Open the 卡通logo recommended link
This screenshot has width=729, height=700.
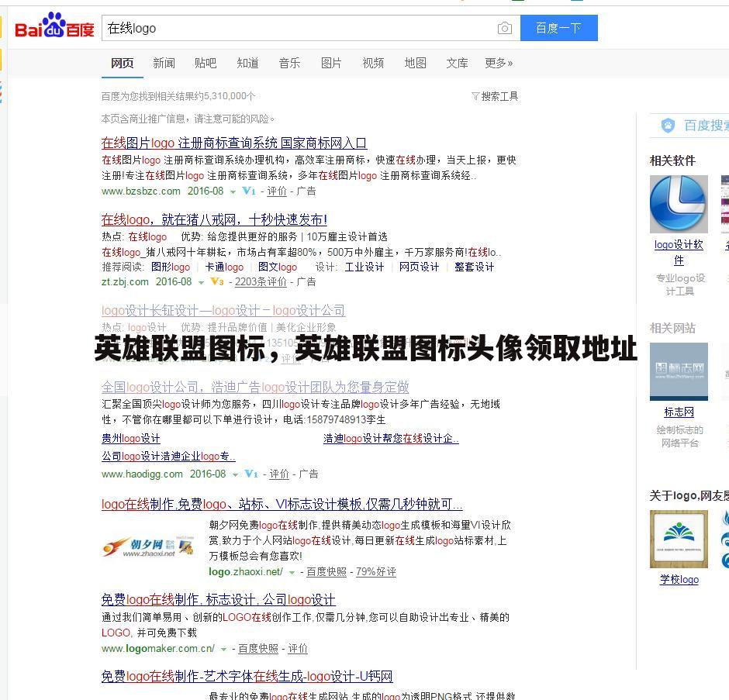(224, 267)
